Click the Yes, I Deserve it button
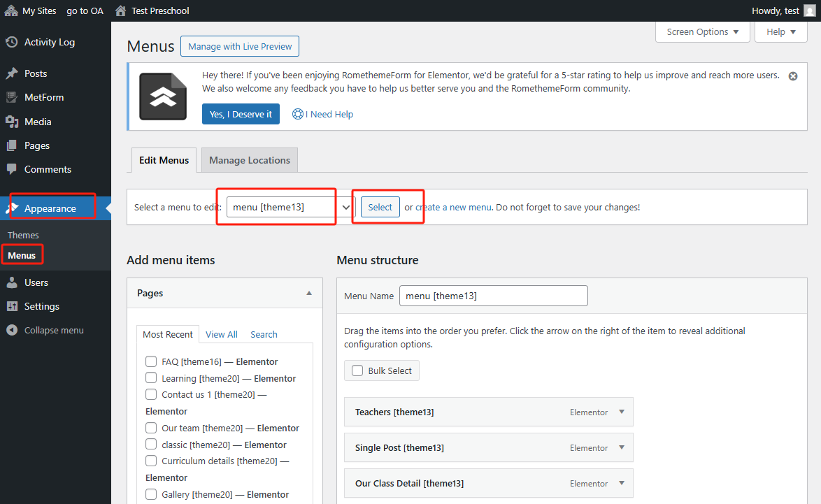The height and width of the screenshot is (504, 821). pos(241,114)
